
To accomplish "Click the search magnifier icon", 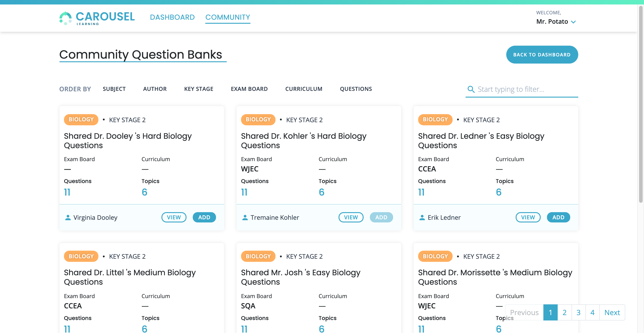I will tap(471, 89).
